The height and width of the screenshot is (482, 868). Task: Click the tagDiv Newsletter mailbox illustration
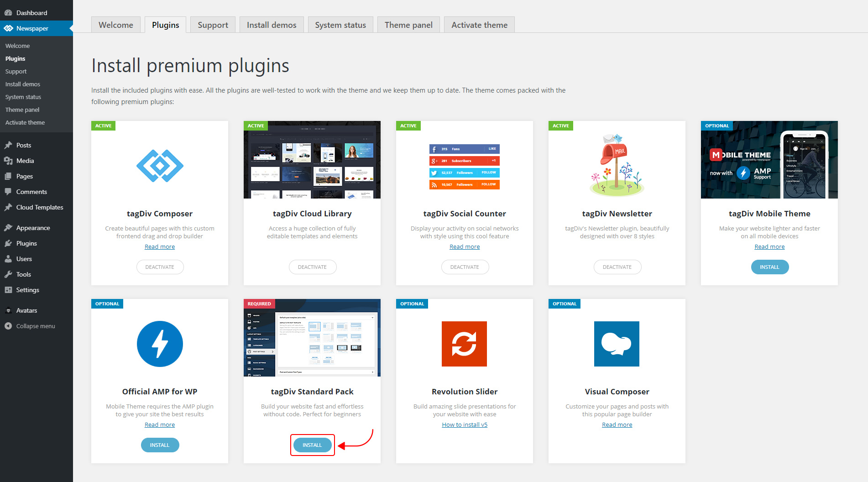617,165
